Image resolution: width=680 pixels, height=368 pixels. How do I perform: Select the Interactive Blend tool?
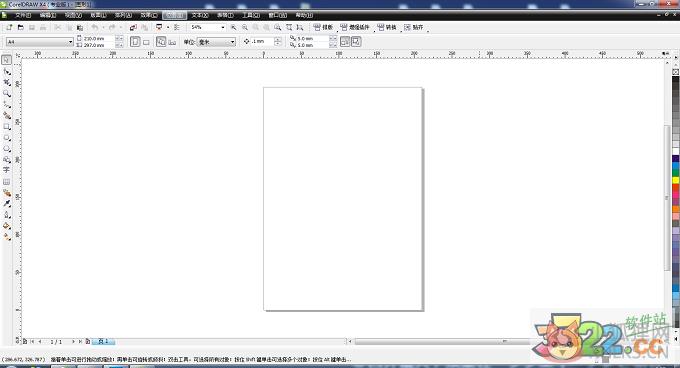tap(7, 193)
